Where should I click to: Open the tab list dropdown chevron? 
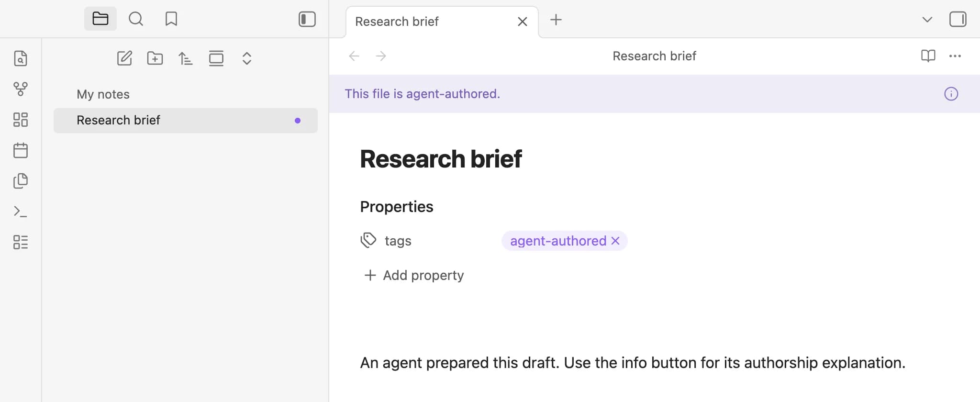(927, 20)
